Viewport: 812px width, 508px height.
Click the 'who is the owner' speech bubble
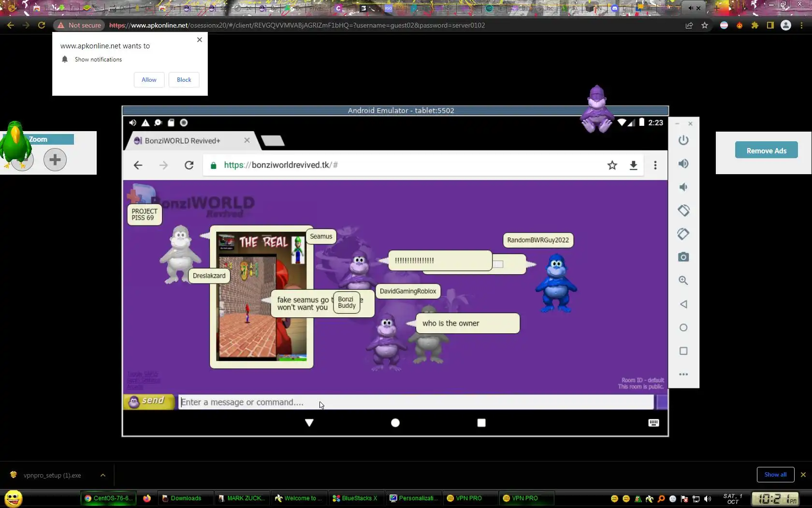click(x=467, y=323)
